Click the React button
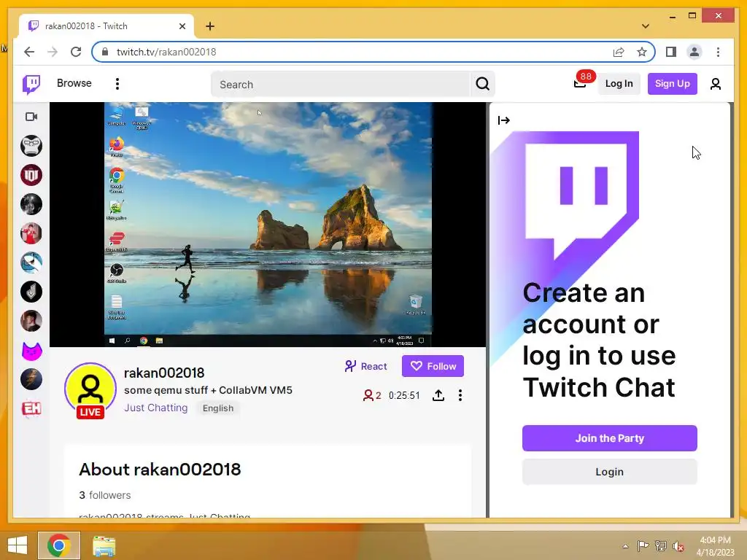747x560 pixels. [366, 366]
